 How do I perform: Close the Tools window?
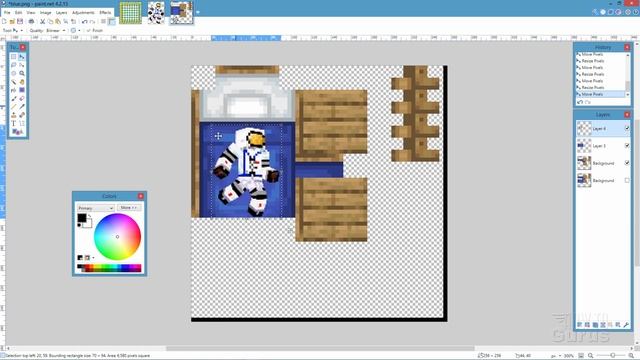point(22,47)
